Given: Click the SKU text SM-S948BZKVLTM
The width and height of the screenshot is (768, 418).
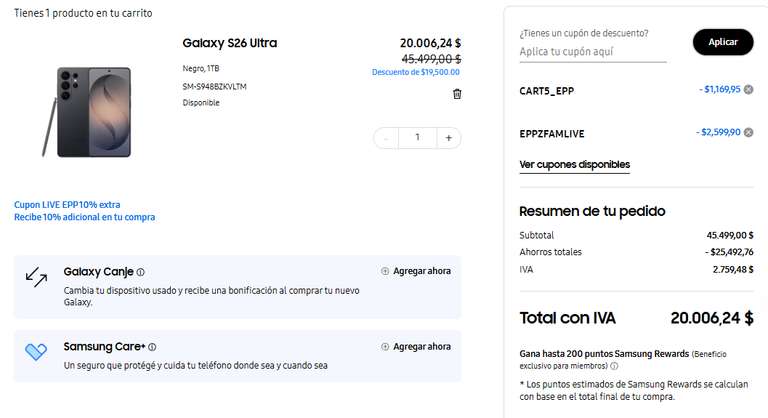Looking at the screenshot, I should (x=215, y=87).
